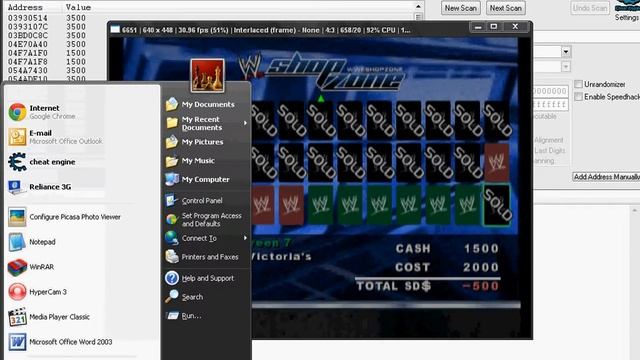The height and width of the screenshot is (360, 640).
Task: Select address 04F7A1F0 row
Action: pyautogui.click(x=47, y=53)
